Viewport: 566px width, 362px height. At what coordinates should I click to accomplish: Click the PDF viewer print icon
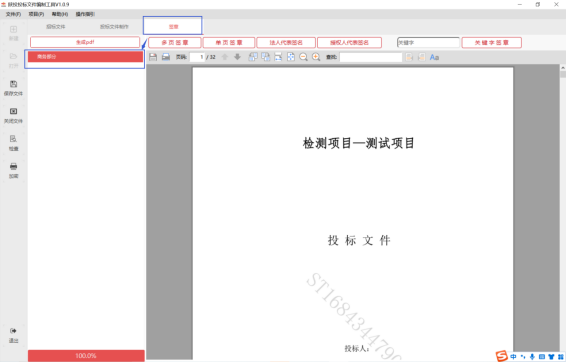coord(166,57)
